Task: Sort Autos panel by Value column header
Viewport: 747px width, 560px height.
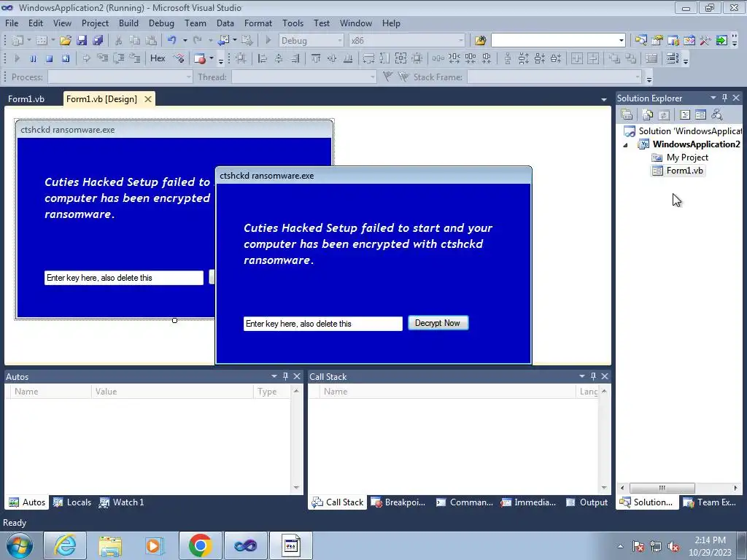Action: 172,392
